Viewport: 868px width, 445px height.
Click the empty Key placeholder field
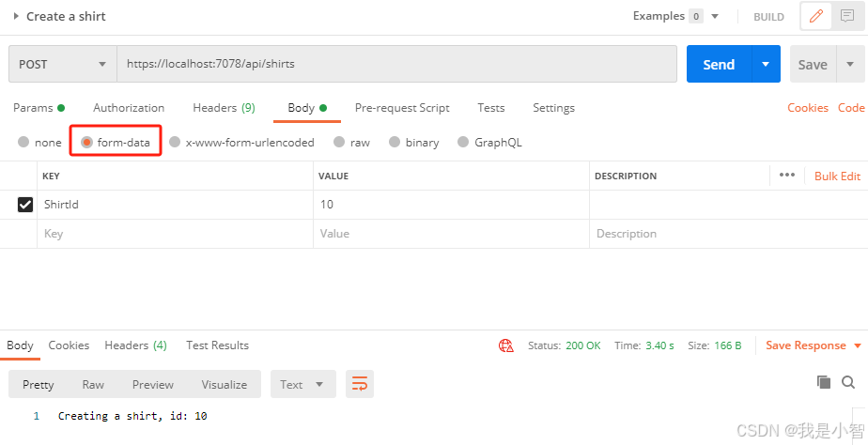click(175, 234)
